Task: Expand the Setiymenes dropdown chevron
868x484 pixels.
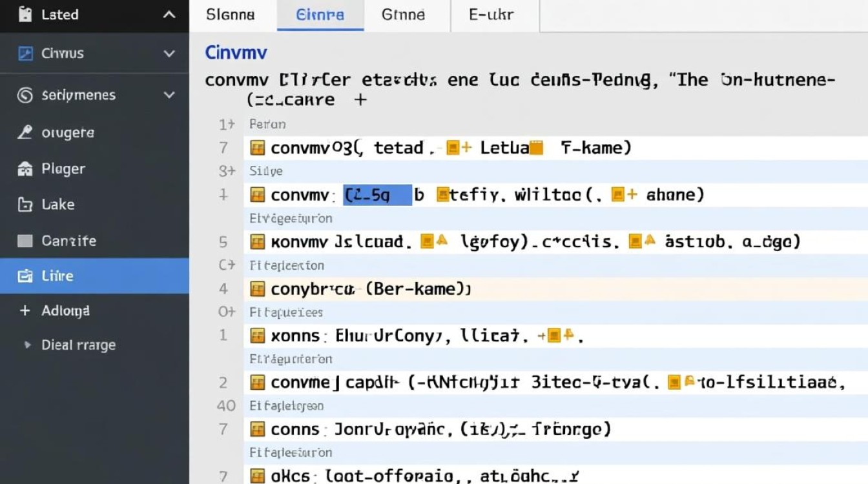Action: (169, 96)
